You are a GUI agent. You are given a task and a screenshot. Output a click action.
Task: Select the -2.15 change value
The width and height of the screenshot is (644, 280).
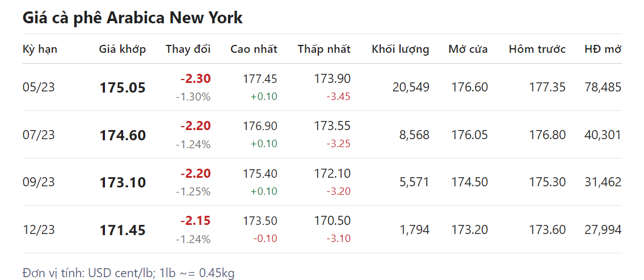[195, 220]
